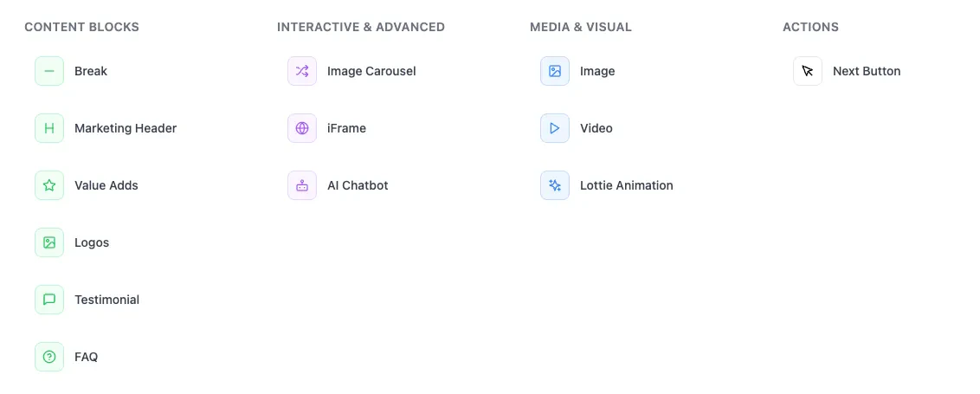Select the Image label under Media & Visual
Screen dimensions: 980x394
pyautogui.click(x=597, y=71)
